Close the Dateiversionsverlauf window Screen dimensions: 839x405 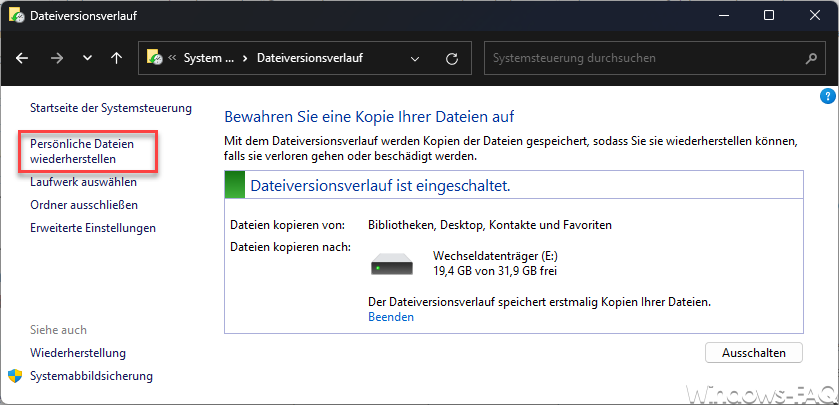point(815,16)
